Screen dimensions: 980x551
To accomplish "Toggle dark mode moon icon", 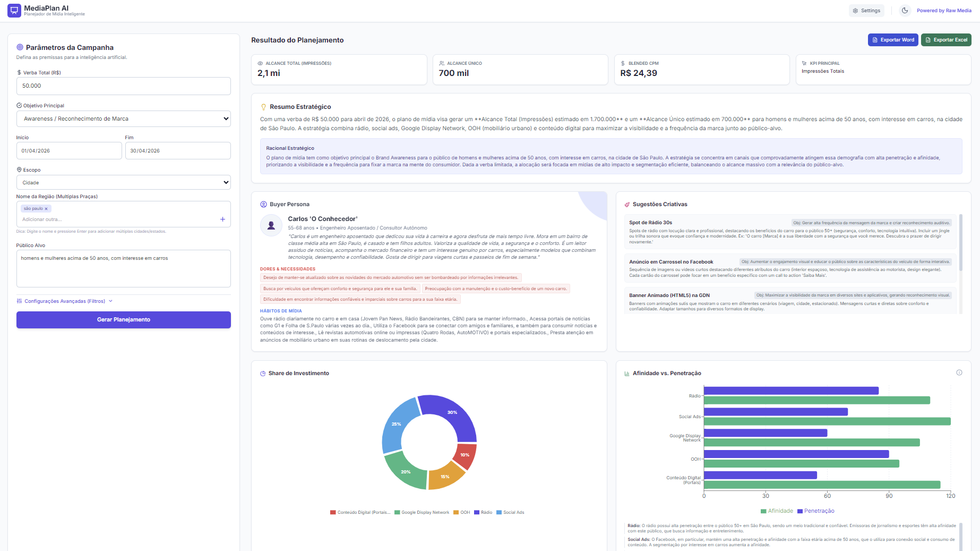I will point(905,11).
